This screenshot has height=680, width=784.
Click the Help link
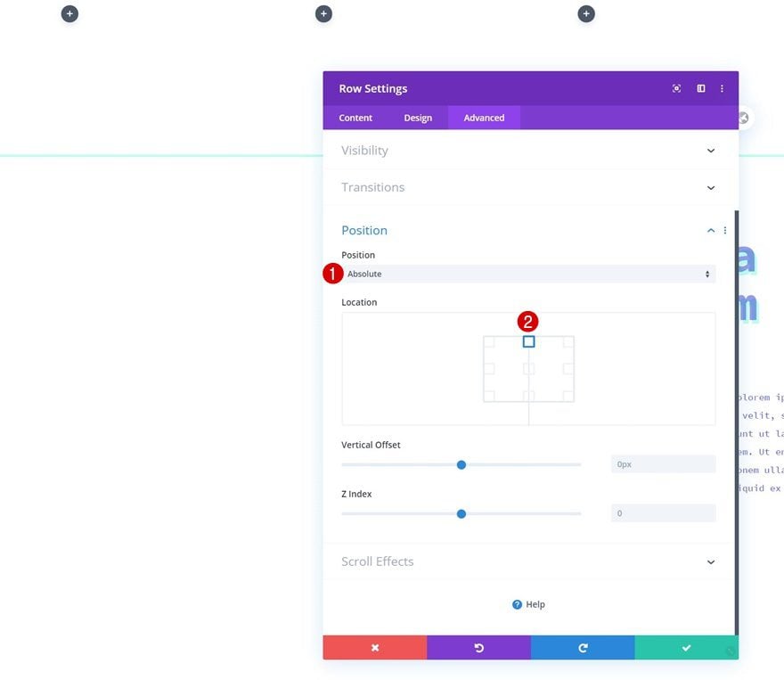point(528,604)
